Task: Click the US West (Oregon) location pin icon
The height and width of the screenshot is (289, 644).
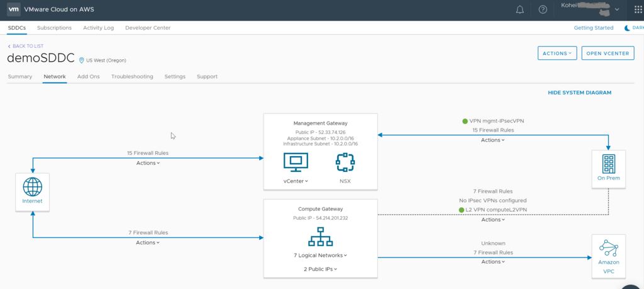Action: click(81, 60)
